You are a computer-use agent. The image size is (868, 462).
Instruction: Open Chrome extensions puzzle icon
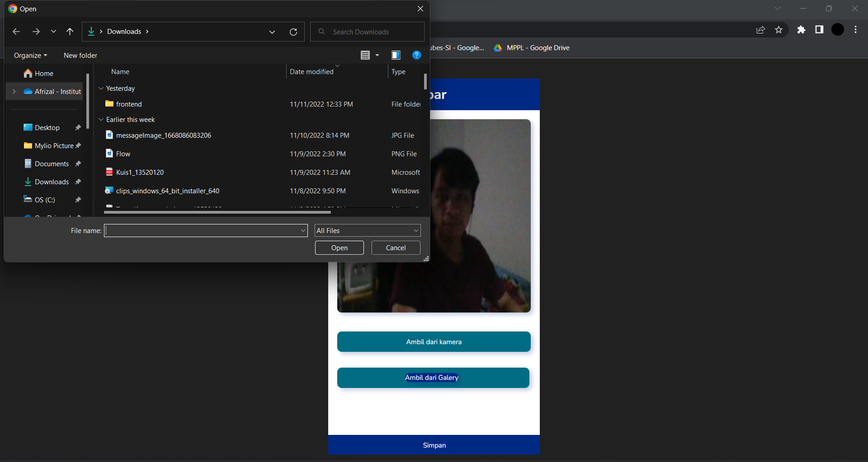point(801,29)
